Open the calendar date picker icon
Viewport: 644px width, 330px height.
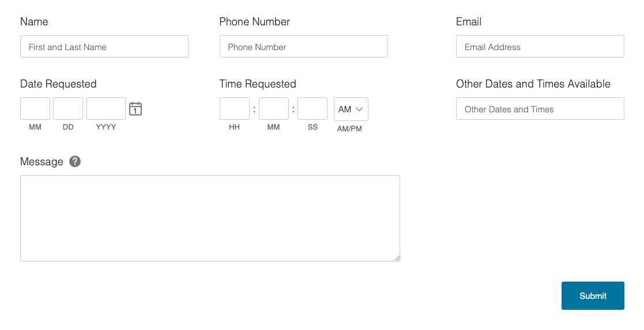[135, 108]
